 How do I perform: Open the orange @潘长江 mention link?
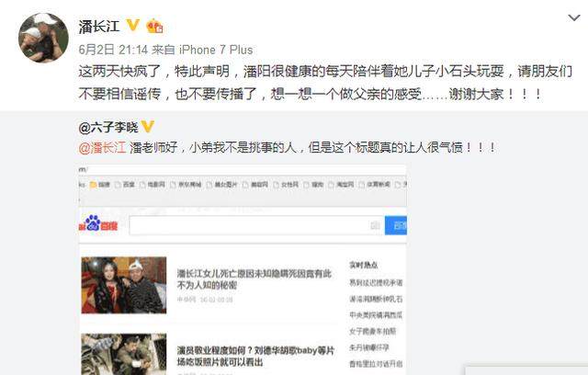click(102, 147)
